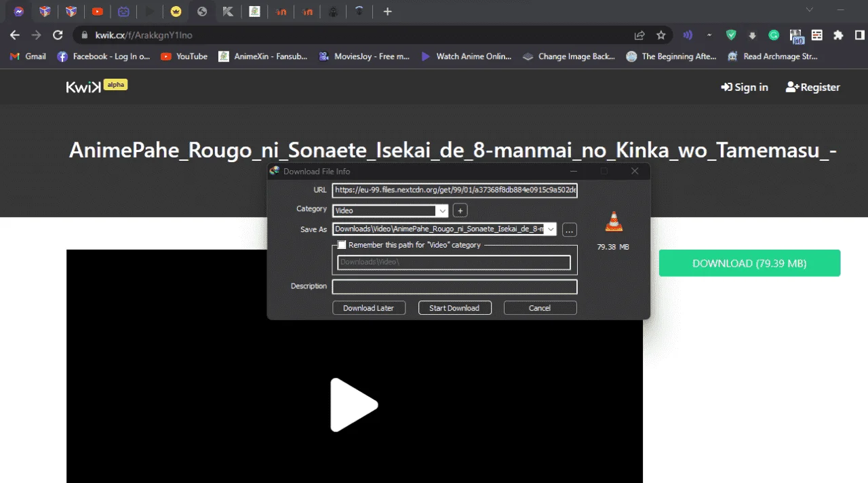Click the Download Later button
Viewport: 868px width, 483px height.
coord(369,308)
